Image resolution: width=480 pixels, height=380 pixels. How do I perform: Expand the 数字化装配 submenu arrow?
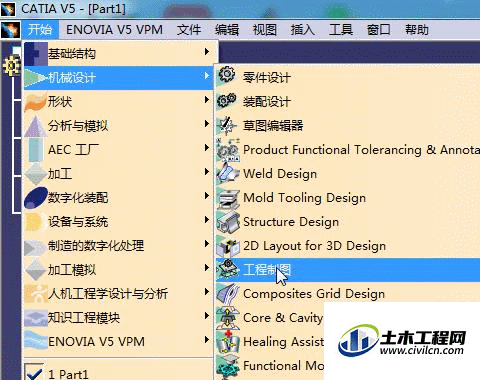tap(207, 196)
